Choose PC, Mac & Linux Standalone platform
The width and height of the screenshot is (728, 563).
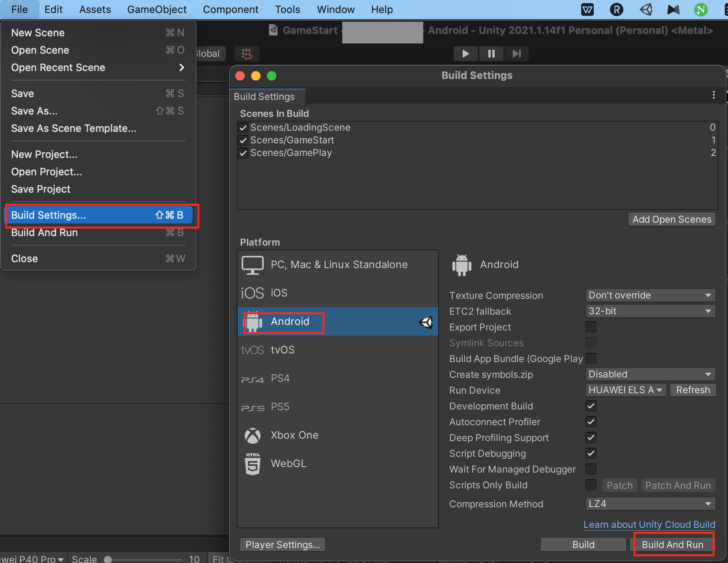pyautogui.click(x=339, y=265)
